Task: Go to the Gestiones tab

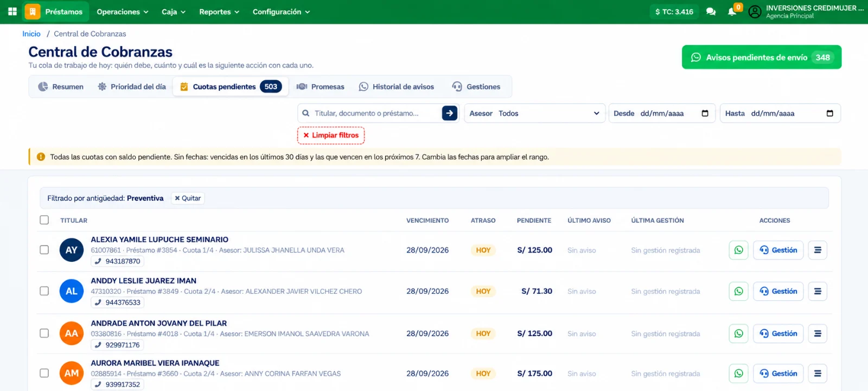Action: click(476, 86)
